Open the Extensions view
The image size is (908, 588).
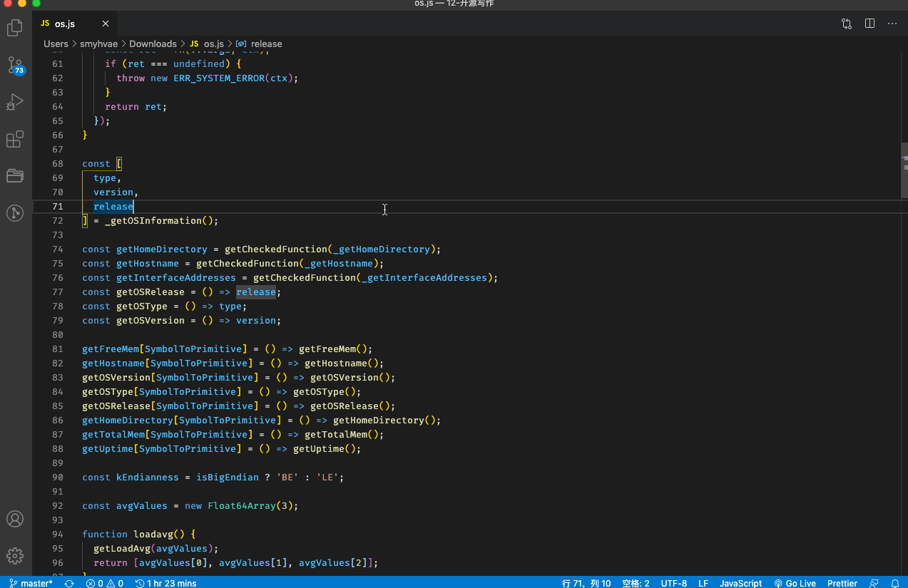[x=15, y=139]
